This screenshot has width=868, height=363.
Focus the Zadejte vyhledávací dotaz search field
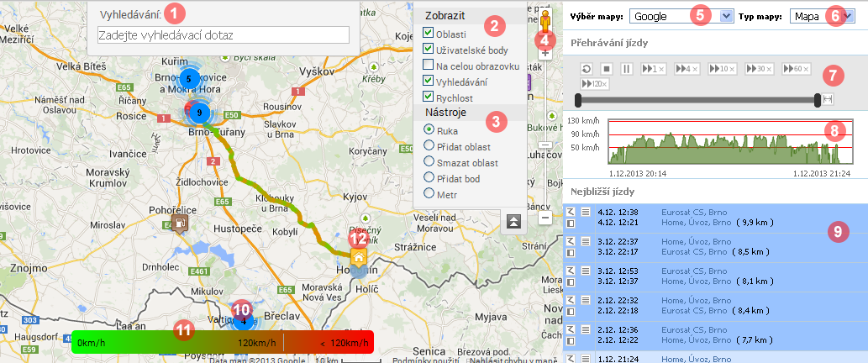pyautogui.click(x=223, y=34)
